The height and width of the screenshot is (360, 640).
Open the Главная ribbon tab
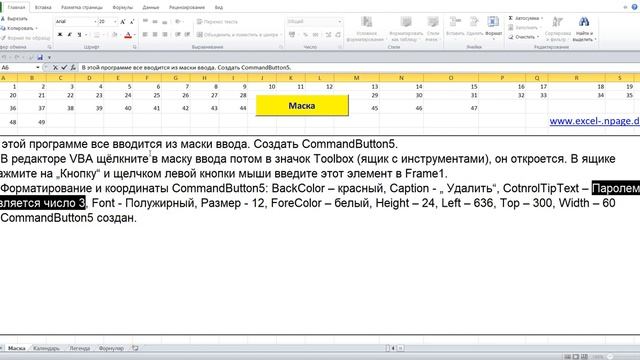point(16,7)
